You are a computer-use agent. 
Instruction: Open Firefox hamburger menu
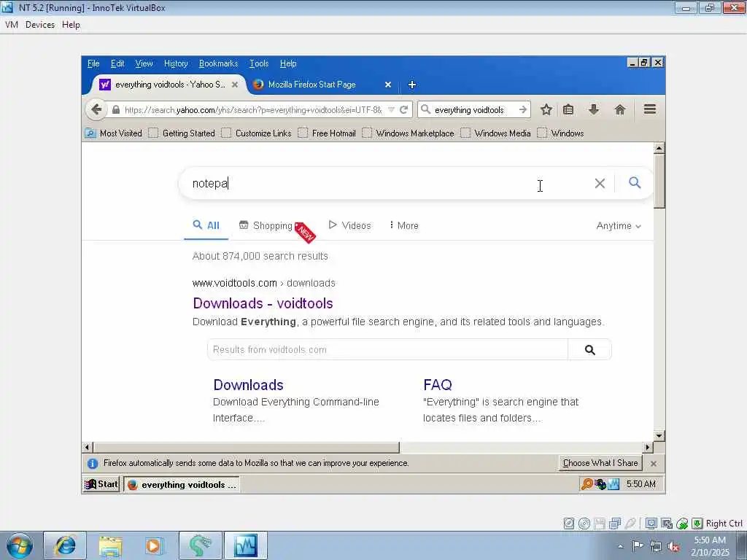(650, 109)
